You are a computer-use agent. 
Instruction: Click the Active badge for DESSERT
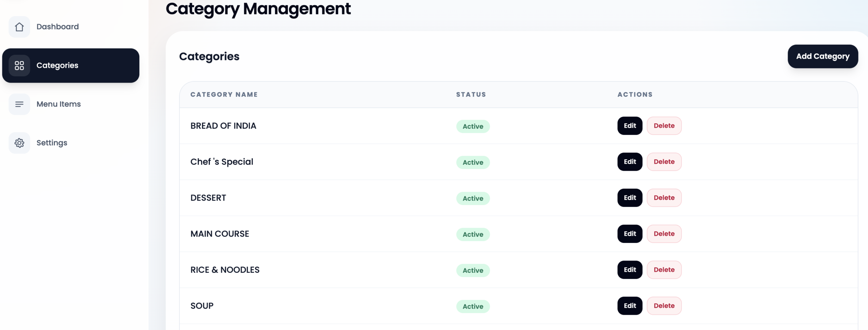click(x=473, y=198)
